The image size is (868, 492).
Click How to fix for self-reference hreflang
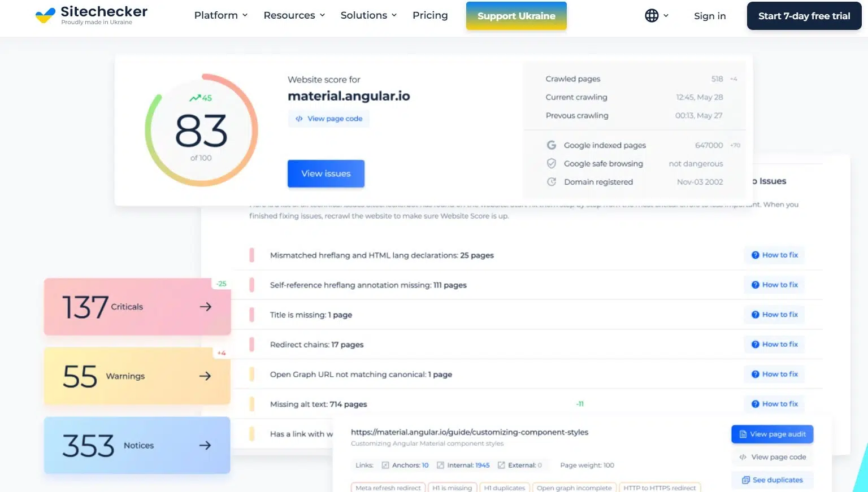[x=775, y=285]
